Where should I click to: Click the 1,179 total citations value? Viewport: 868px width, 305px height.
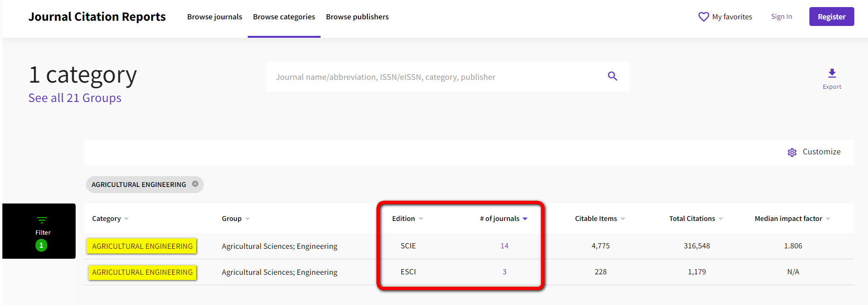(697, 272)
